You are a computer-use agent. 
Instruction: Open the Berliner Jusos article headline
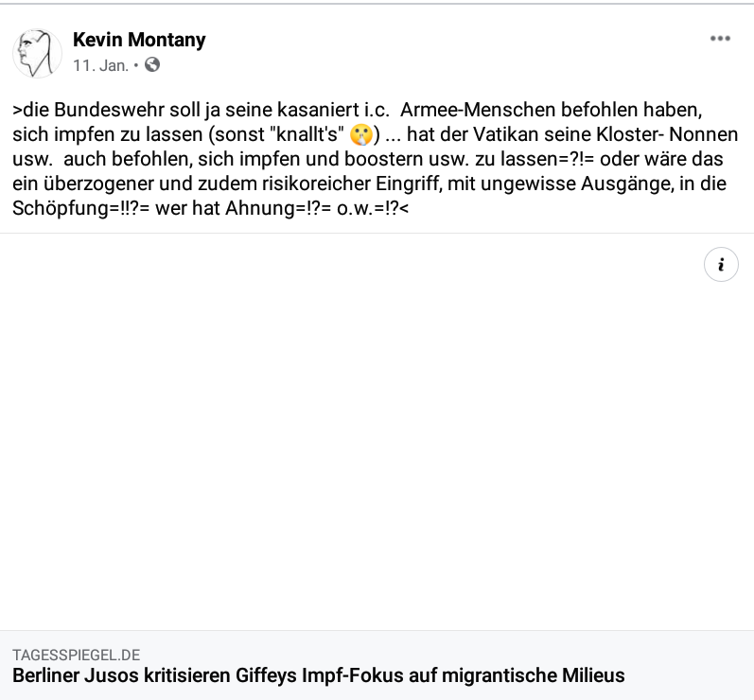point(318,675)
